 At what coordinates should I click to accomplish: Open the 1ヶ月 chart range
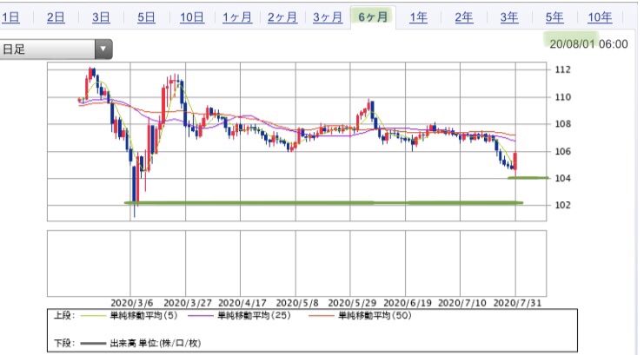click(237, 17)
